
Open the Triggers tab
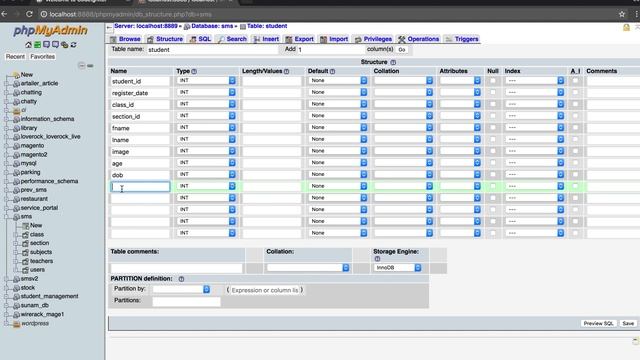click(x=462, y=39)
